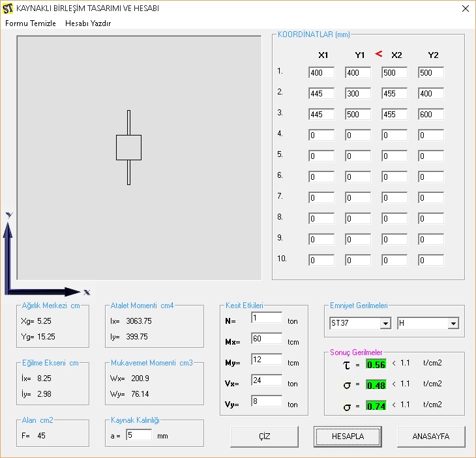
Task: Close the Kaynaklı Birleşim window
Action: click(x=466, y=8)
